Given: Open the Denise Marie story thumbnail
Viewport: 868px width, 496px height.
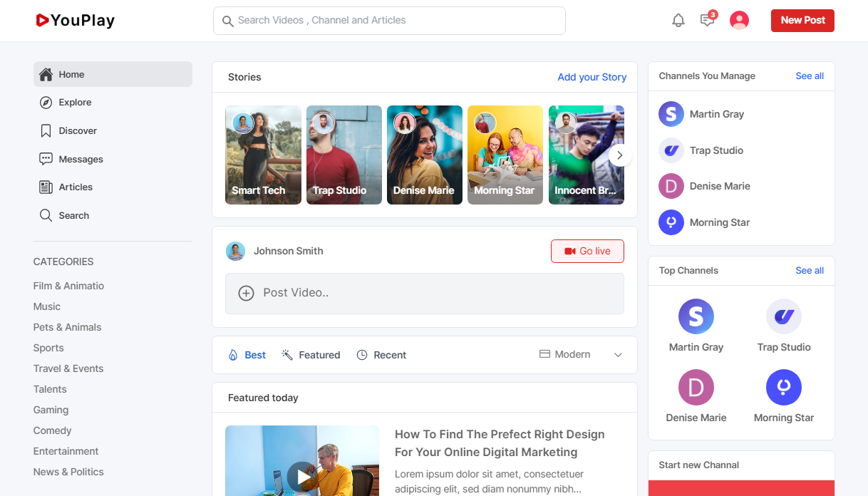Looking at the screenshot, I should pyautogui.click(x=424, y=155).
